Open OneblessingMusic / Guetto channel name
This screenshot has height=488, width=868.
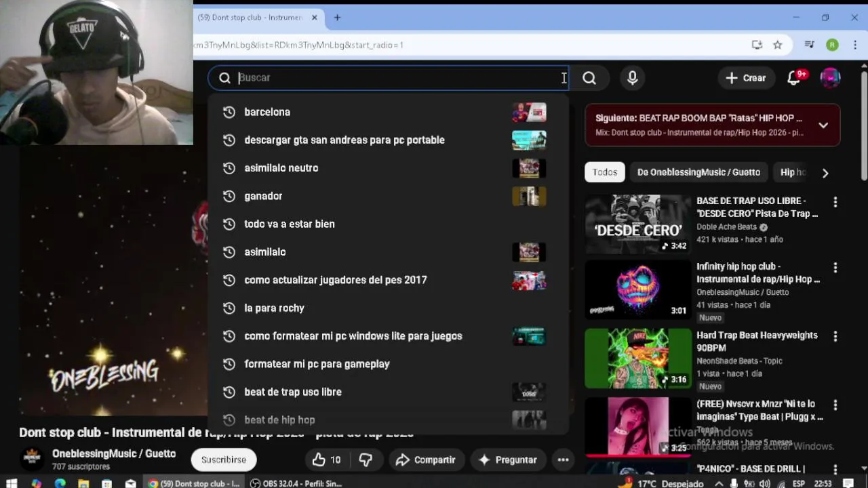[114, 454]
